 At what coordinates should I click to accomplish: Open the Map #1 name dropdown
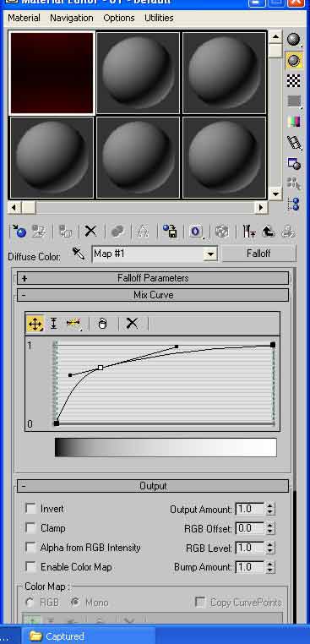pyautogui.click(x=209, y=254)
